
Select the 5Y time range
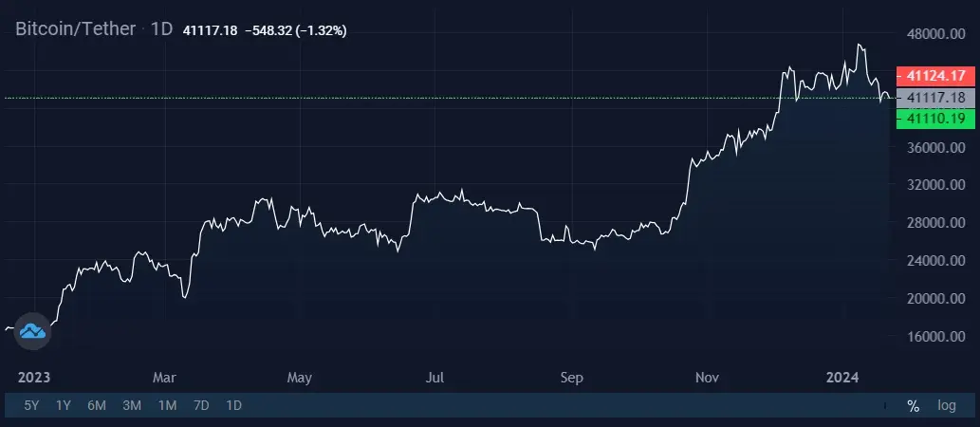click(31, 406)
